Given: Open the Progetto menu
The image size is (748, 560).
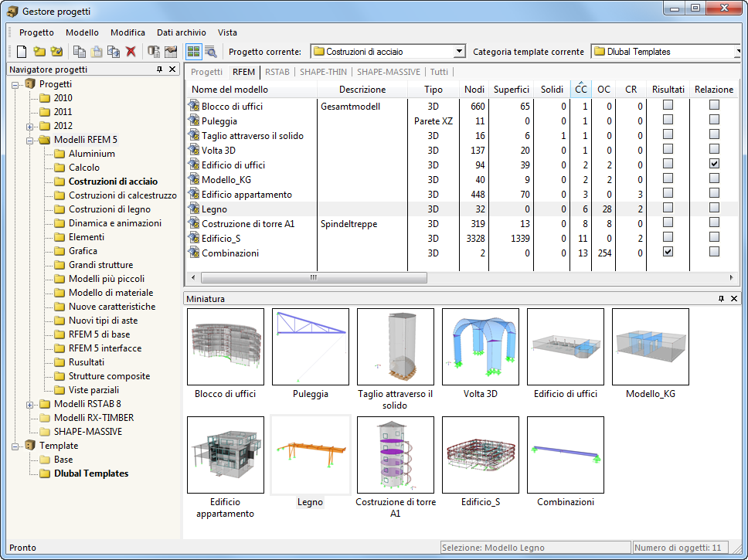Looking at the screenshot, I should pyautogui.click(x=36, y=32).
